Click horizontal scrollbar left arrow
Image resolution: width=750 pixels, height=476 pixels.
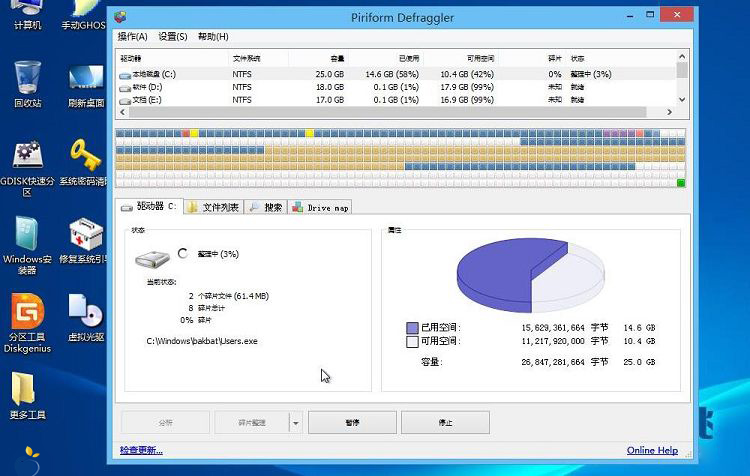pyautogui.click(x=122, y=112)
